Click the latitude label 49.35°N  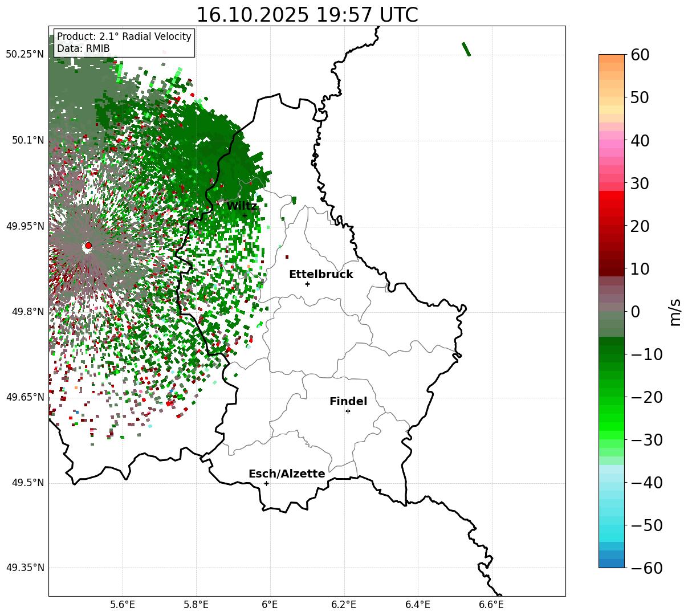[25, 568]
